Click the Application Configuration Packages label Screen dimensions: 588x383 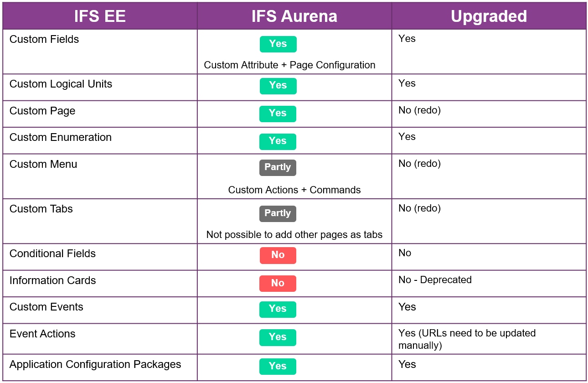click(x=95, y=365)
